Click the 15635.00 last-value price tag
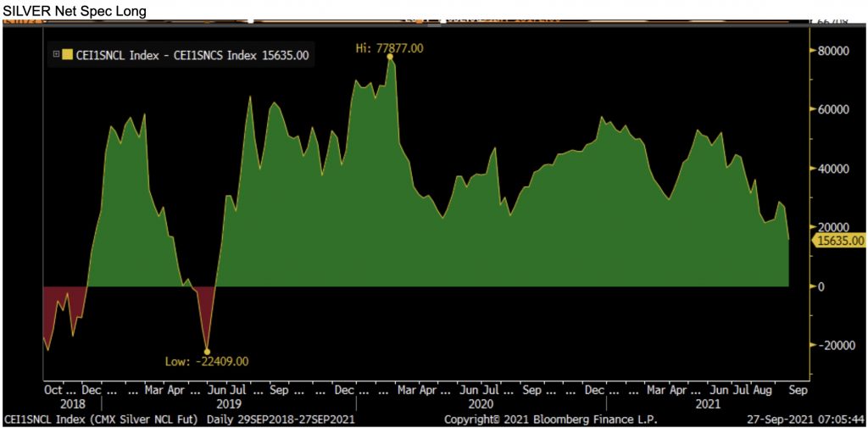This screenshot has height=428, width=868. pyautogui.click(x=839, y=241)
